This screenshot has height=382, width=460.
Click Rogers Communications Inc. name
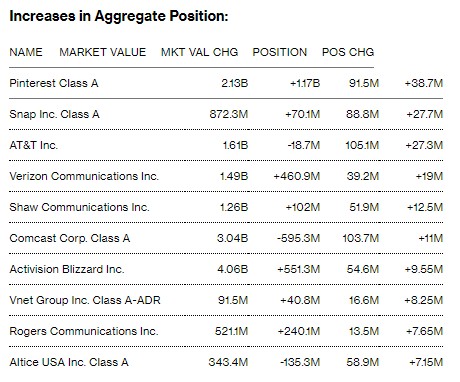(84, 331)
